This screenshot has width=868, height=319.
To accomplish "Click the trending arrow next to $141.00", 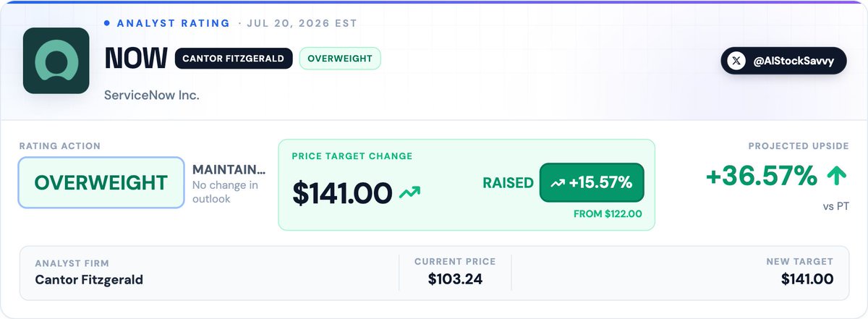I will click(x=410, y=192).
